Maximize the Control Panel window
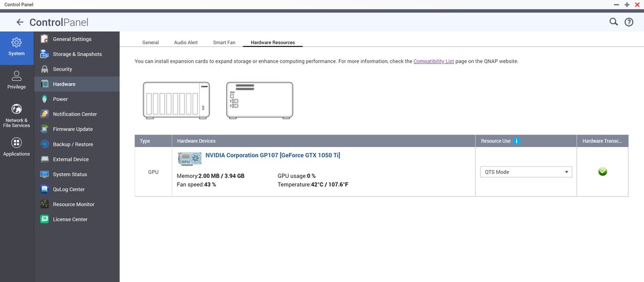644x282 pixels. tap(626, 4)
